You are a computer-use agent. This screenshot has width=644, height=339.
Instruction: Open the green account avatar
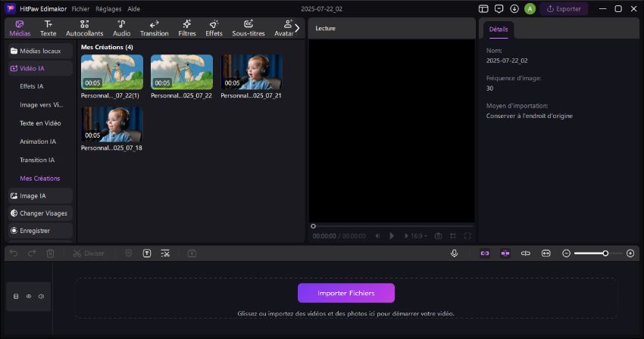click(530, 8)
